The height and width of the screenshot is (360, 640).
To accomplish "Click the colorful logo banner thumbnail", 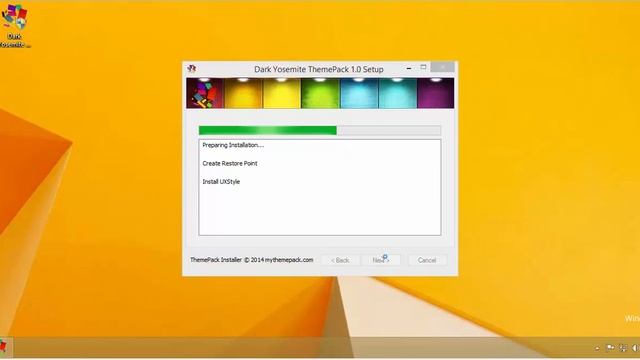I will (x=205, y=93).
